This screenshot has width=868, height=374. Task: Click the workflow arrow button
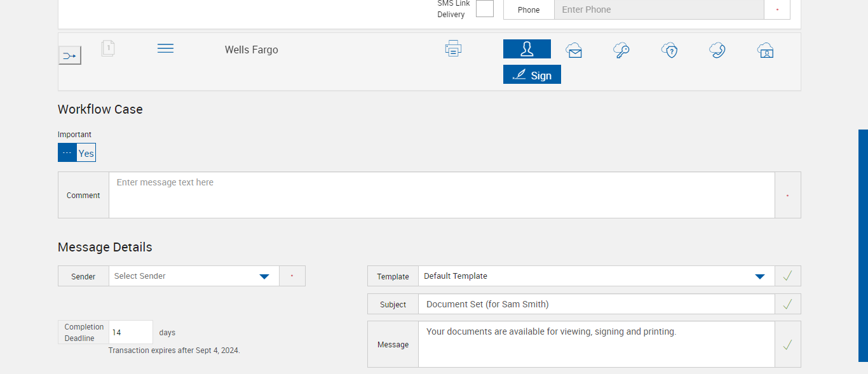(70, 56)
